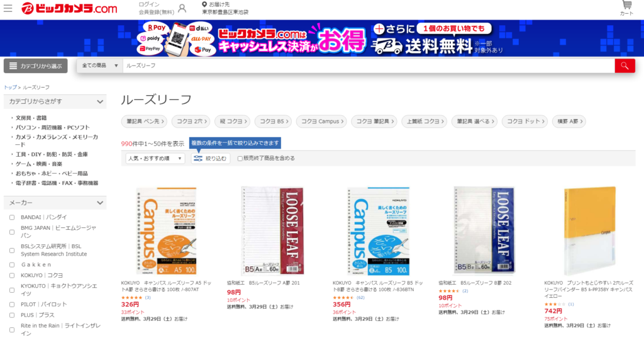Click the star rating of Campus A5 loose leaf
Viewport: 644px width, 340px height.
131,298
